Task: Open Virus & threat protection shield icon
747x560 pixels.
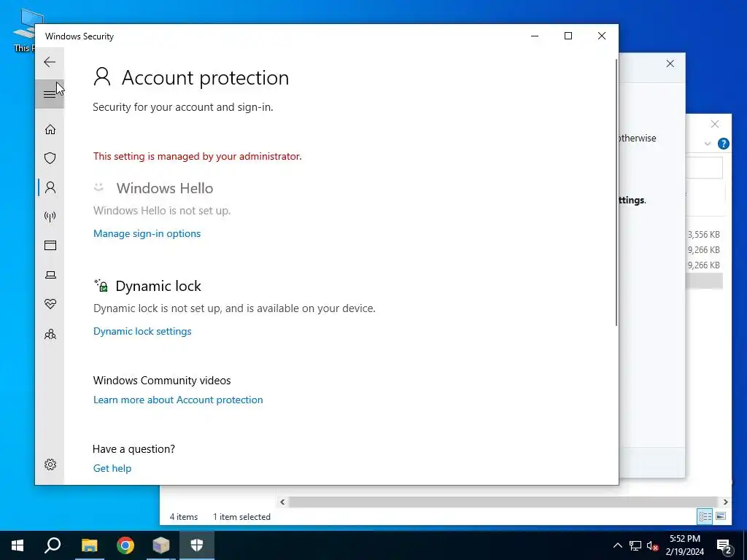Action: [x=50, y=158]
